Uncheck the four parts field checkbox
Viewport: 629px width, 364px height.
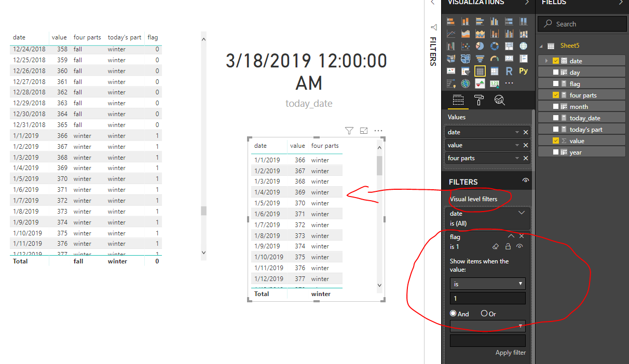(556, 95)
